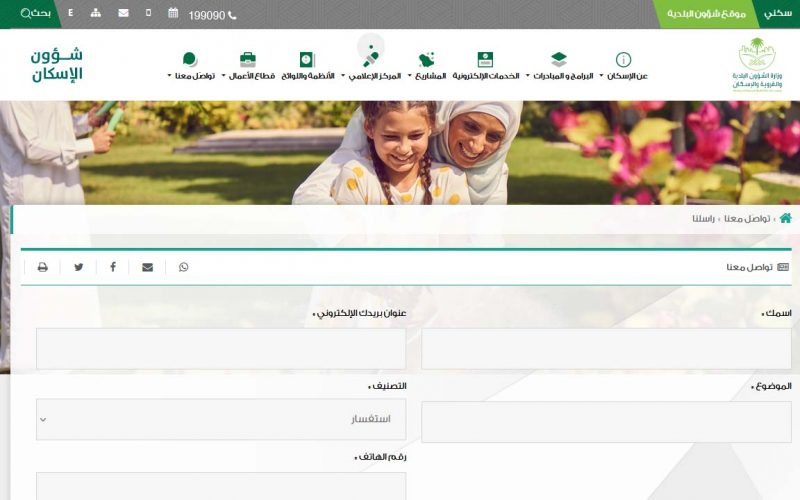
Task: Click the اسمك name input field
Action: coord(606,348)
